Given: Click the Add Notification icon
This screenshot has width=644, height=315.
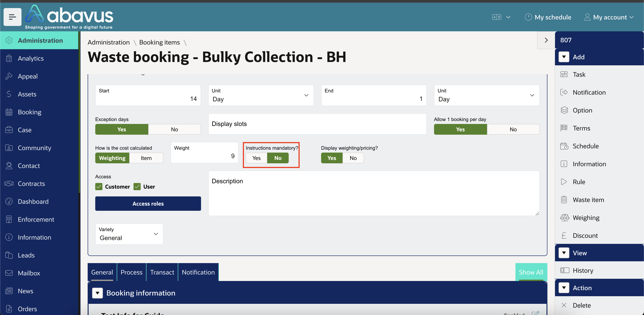Looking at the screenshot, I should (x=564, y=92).
